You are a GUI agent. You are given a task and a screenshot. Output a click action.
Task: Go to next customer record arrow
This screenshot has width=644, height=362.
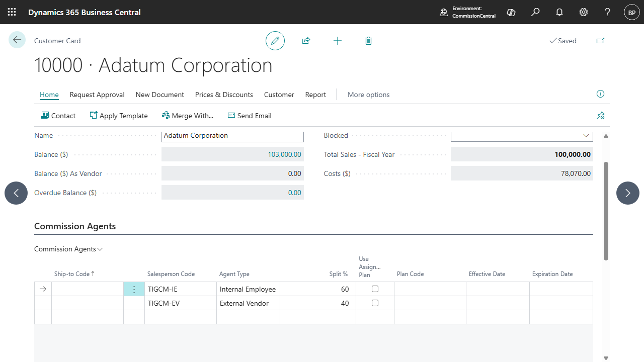[628, 193]
